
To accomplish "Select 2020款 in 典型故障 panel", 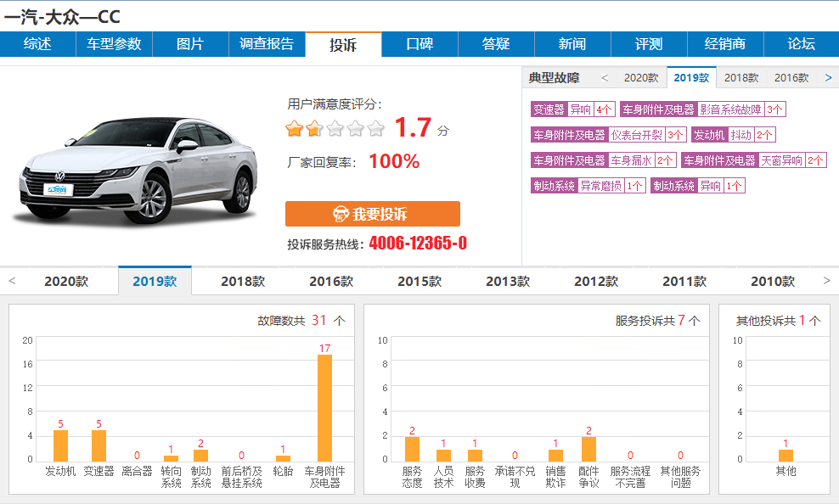I will click(x=641, y=78).
